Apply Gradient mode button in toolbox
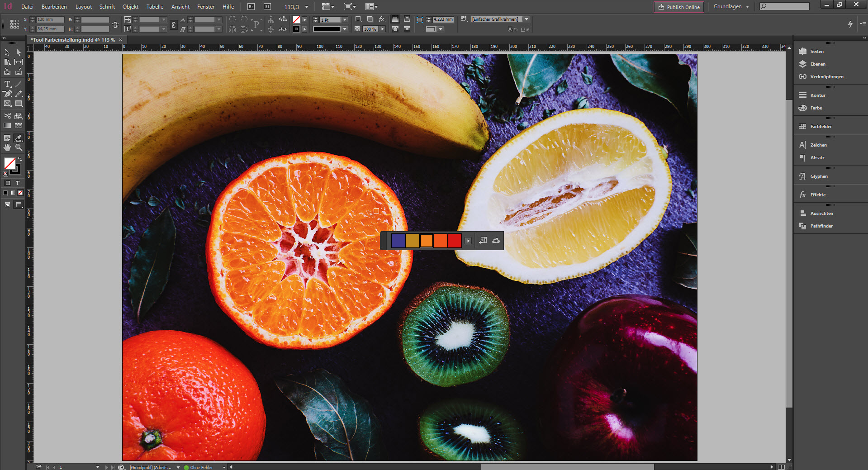The width and height of the screenshot is (868, 470). point(13,193)
